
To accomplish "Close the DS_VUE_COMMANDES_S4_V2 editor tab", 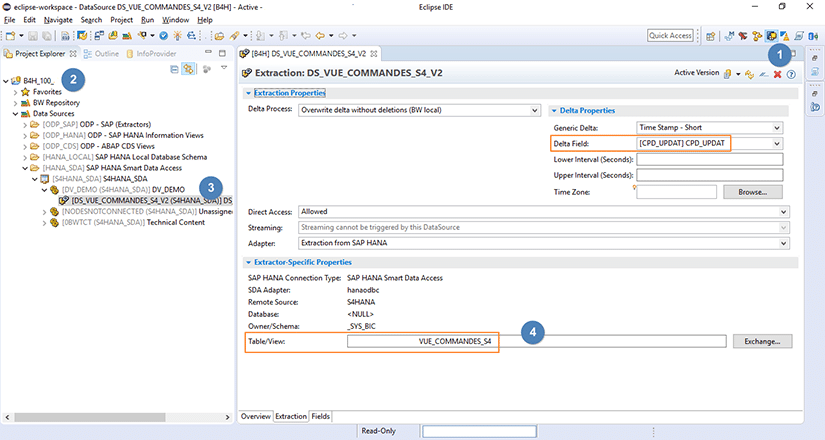I will pyautogui.click(x=374, y=54).
